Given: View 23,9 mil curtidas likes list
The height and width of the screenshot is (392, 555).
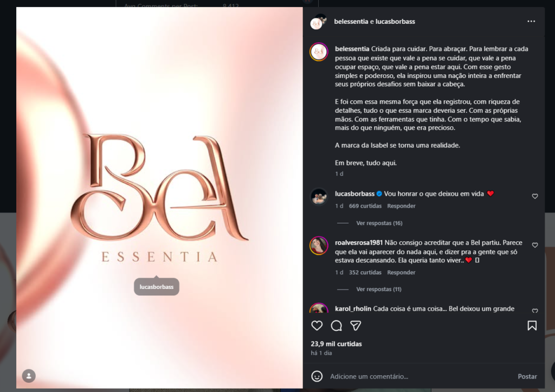Looking at the screenshot, I should 336,344.
